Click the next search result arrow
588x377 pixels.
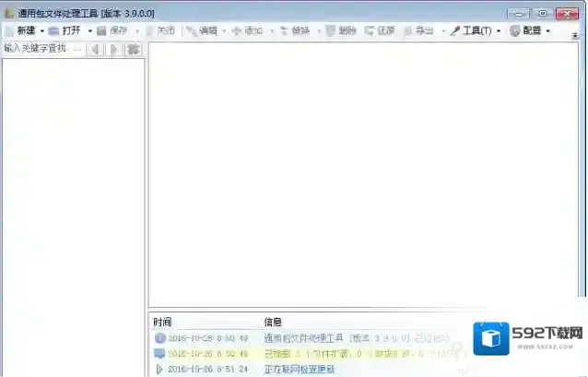pos(114,49)
